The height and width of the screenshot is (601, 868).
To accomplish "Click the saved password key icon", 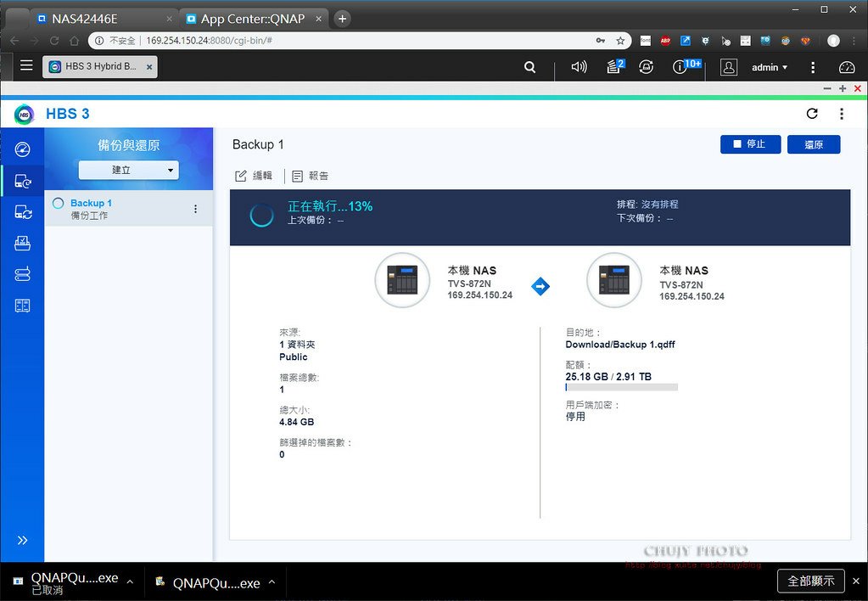I will click(601, 41).
